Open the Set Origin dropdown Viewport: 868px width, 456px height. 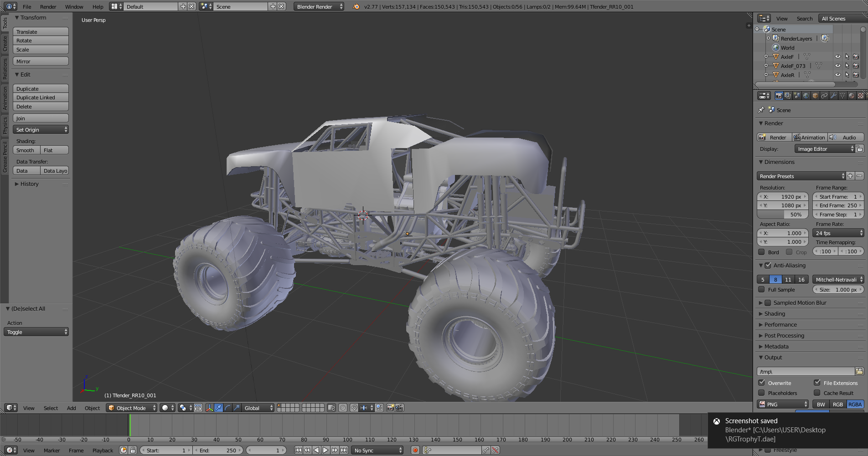[41, 130]
